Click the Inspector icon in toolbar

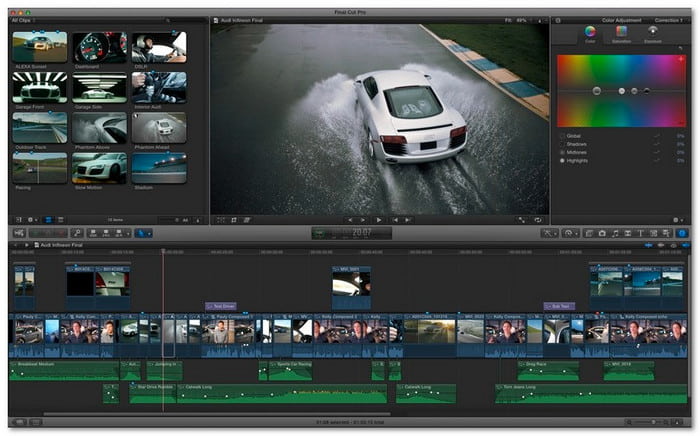click(x=682, y=233)
